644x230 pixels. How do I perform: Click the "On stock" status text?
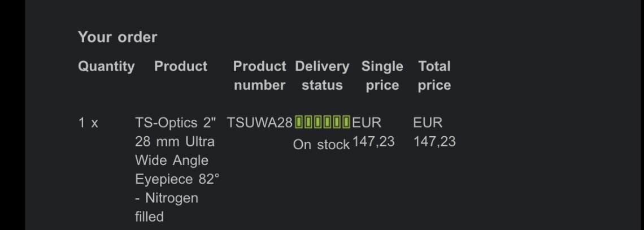point(321,145)
